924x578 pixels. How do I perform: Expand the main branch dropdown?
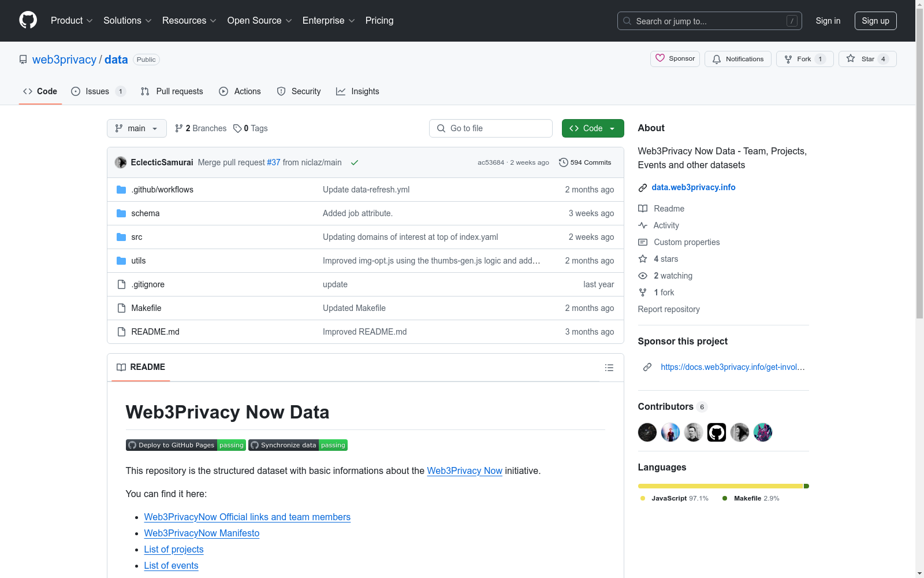click(136, 128)
